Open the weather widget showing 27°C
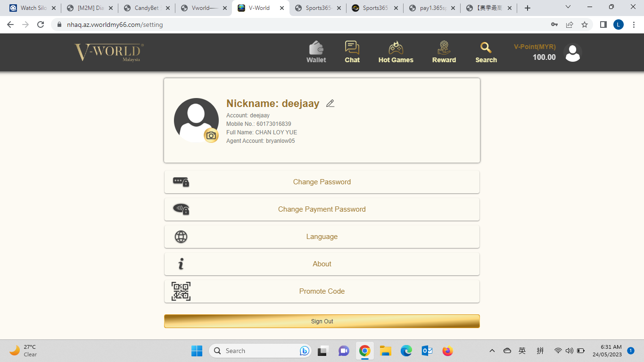This screenshot has width=644, height=362. pyautogui.click(x=24, y=351)
